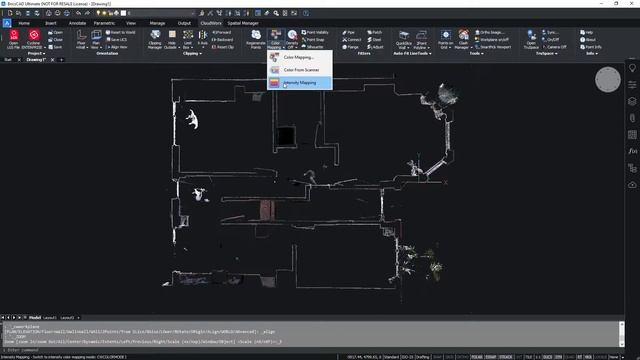Switch to the Insert ribbon tab
This screenshot has width=640, height=360.
pos(51,23)
